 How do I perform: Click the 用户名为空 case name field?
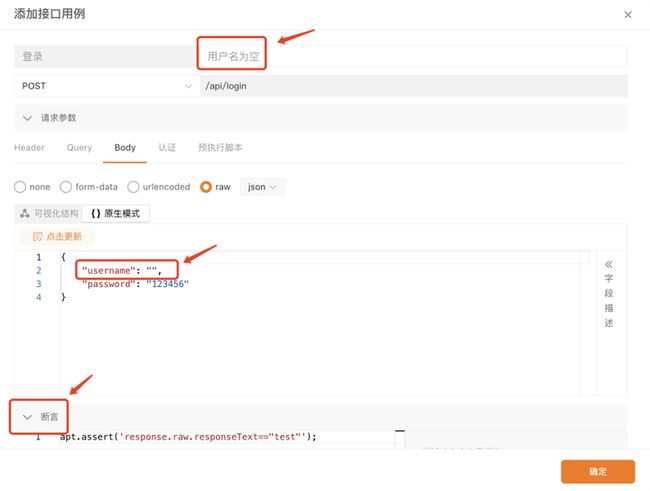click(413, 56)
